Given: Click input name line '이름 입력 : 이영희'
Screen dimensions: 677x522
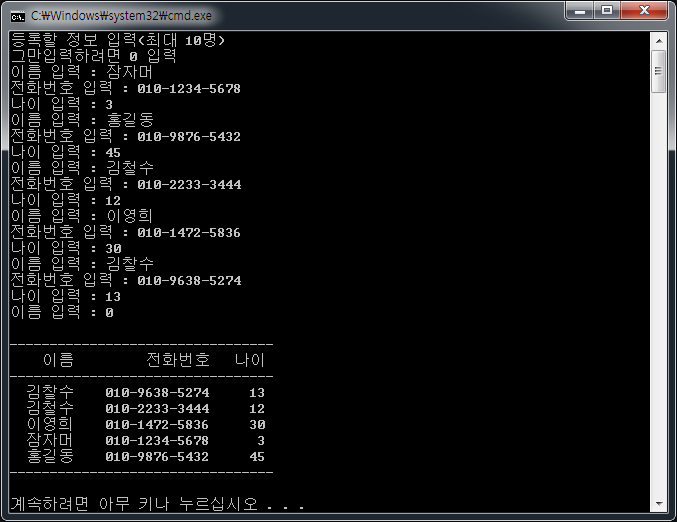Looking at the screenshot, I should coord(82,216).
